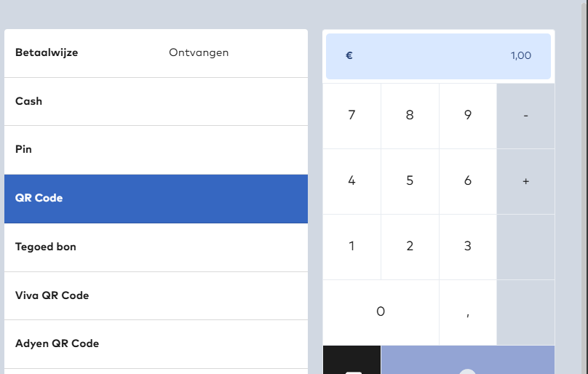Enter digit 5 on the keypad
The height and width of the screenshot is (374, 588).
click(x=410, y=181)
